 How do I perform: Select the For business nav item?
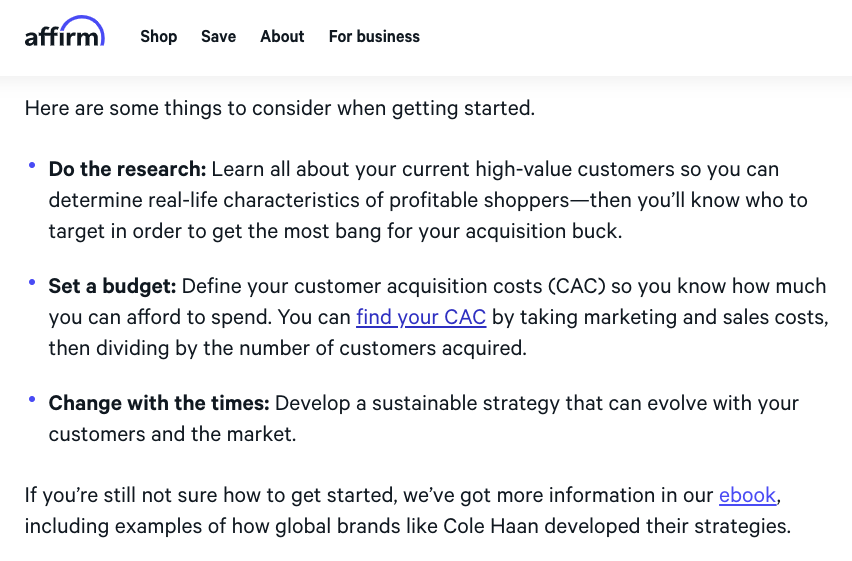374,37
